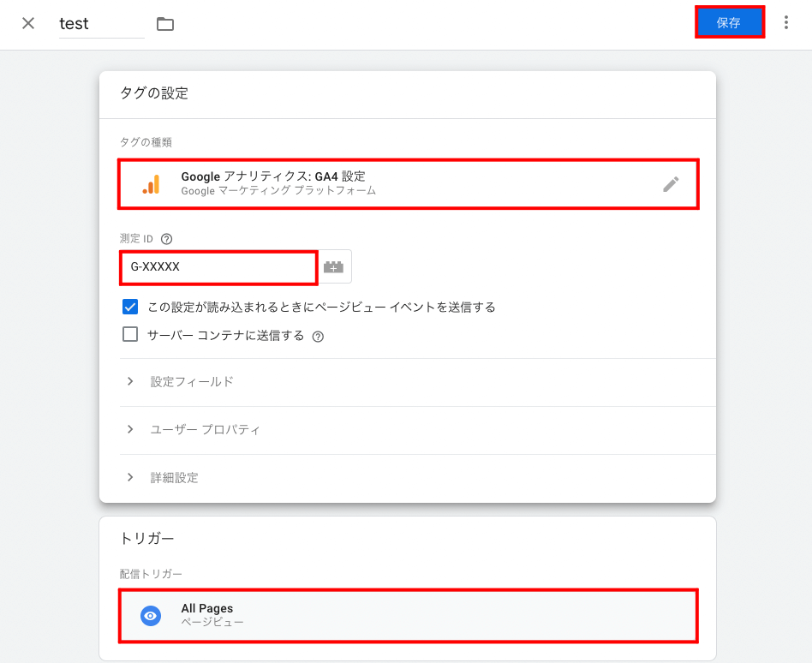Click the G-XXXXX measurement ID field

(218, 267)
